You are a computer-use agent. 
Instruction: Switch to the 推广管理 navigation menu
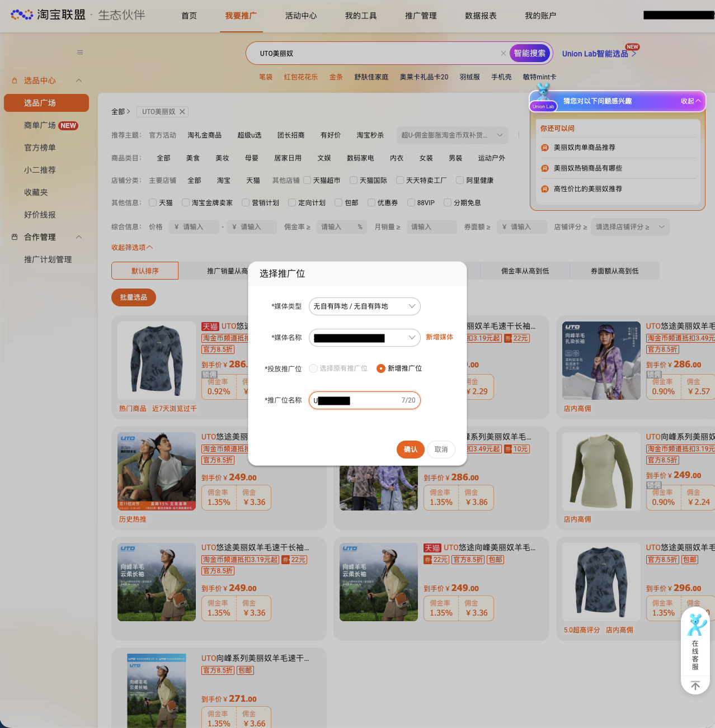[x=421, y=16]
